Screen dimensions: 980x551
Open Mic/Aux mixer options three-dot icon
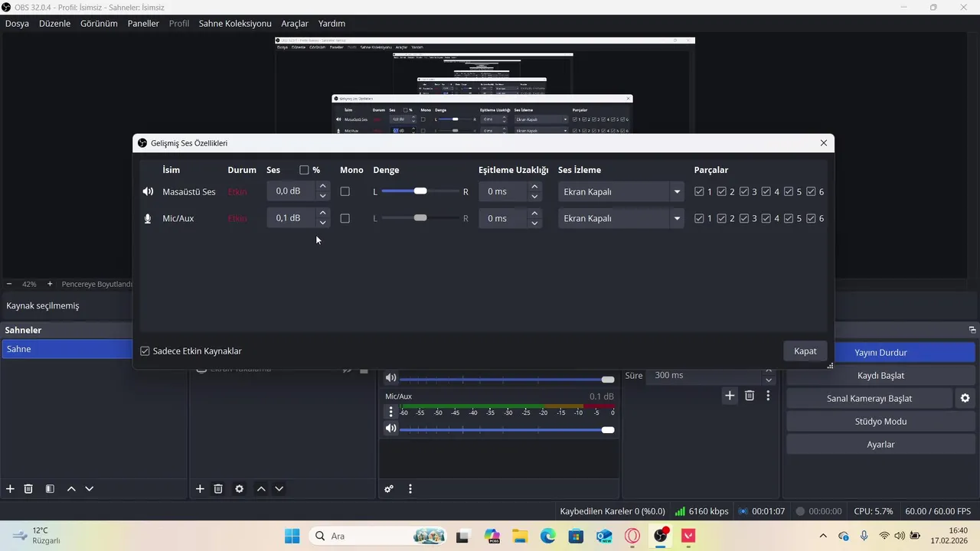pyautogui.click(x=390, y=412)
